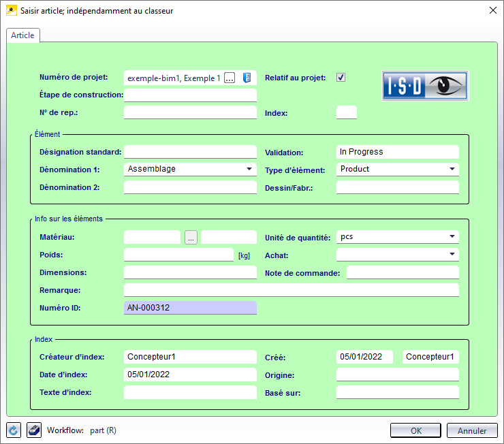Click the Basé sur field

tap(398, 392)
